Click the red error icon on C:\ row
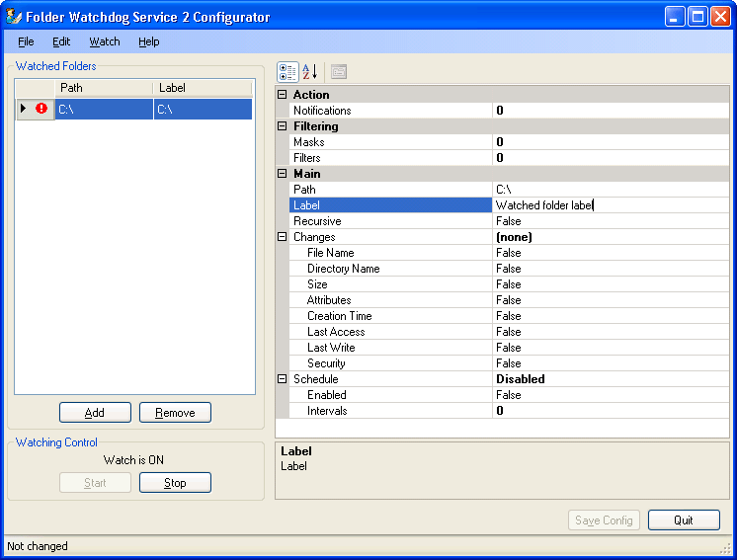Viewport: 737px width, 560px height. tap(41, 109)
